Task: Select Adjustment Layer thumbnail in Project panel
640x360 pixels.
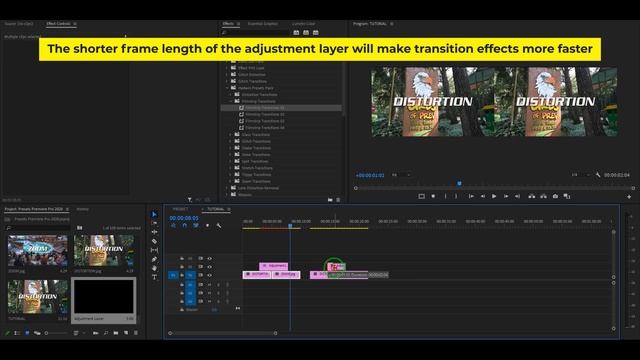Action: tap(104, 296)
